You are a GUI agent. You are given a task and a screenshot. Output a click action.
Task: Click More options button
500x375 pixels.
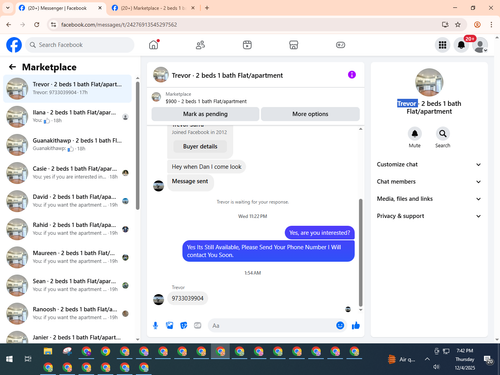(x=310, y=114)
